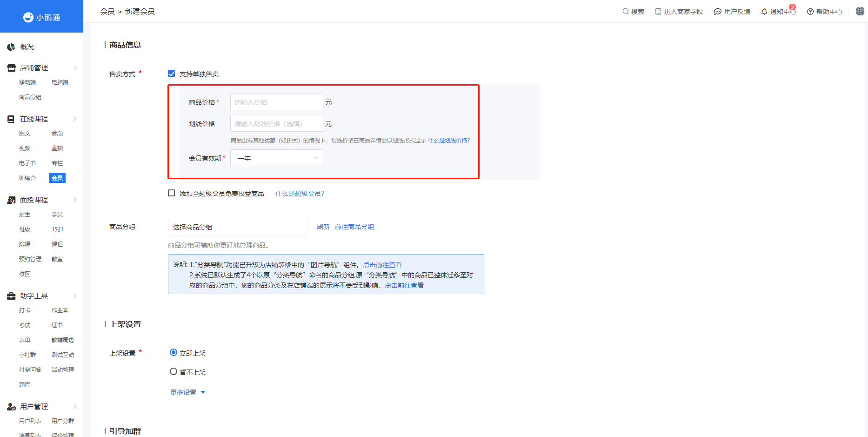The width and height of the screenshot is (868, 437).
Task: Open the 选择商品分组 selector
Action: (238, 227)
